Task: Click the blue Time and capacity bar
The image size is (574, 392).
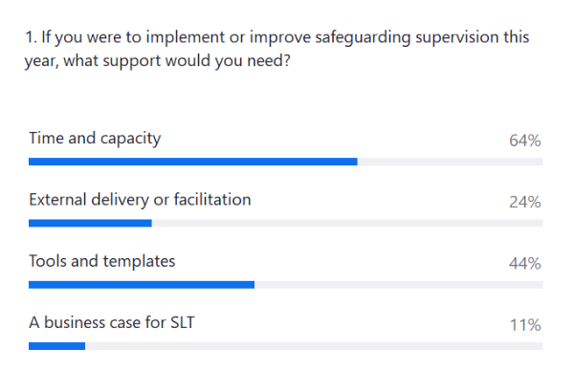Action: coord(193,162)
